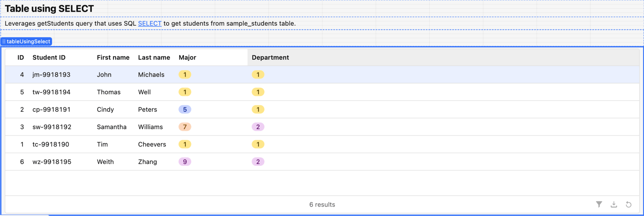Viewport: 644px width, 216px height.
Task: Click first name Samantha
Action: click(112, 127)
